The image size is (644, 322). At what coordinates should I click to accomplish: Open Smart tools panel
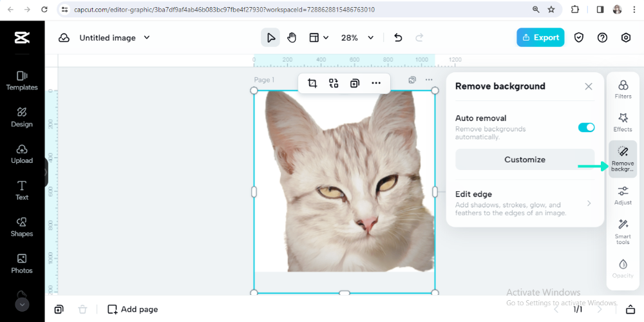pyautogui.click(x=623, y=231)
